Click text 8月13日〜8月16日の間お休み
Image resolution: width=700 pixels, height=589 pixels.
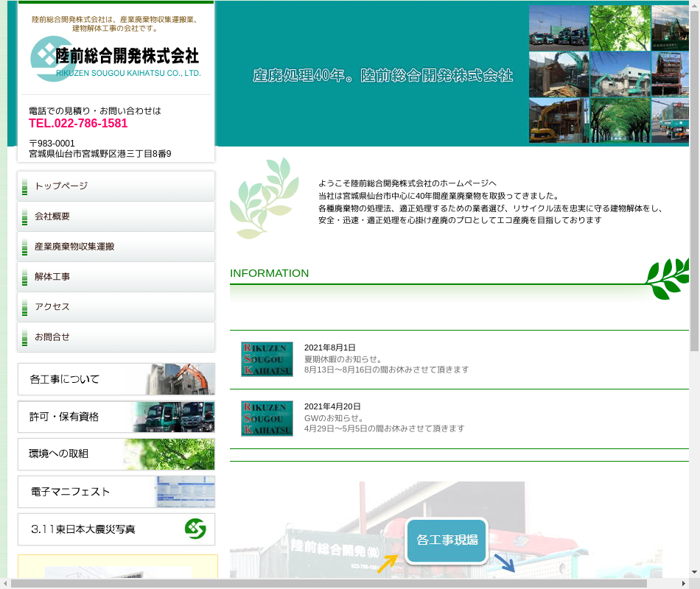(x=387, y=370)
